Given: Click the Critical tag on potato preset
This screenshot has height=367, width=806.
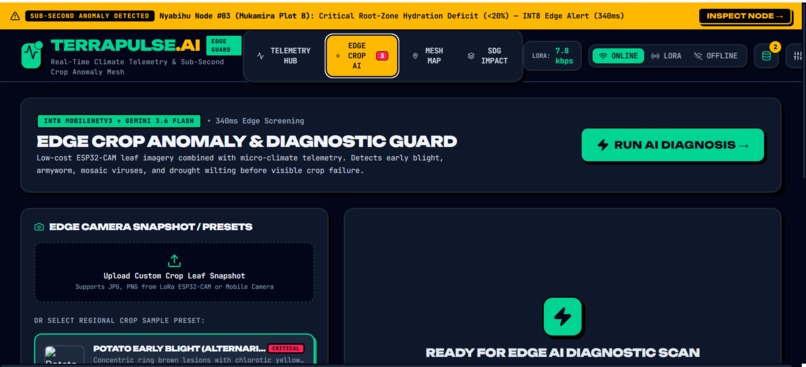Looking at the screenshot, I should [286, 348].
